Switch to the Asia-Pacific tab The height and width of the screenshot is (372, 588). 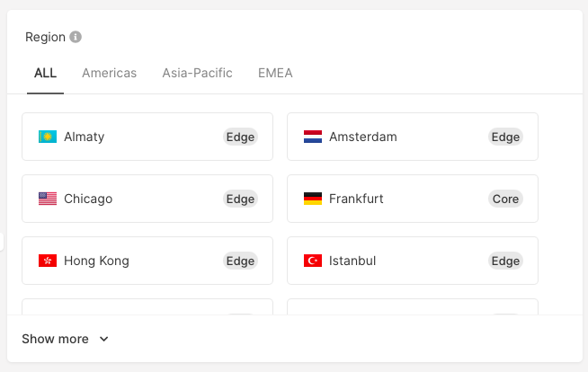197,73
